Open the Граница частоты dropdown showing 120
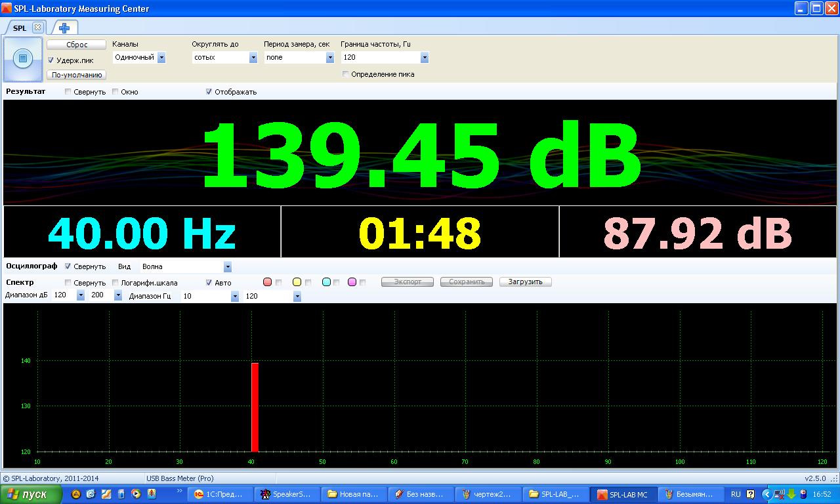The height and width of the screenshot is (504, 840). click(385, 57)
